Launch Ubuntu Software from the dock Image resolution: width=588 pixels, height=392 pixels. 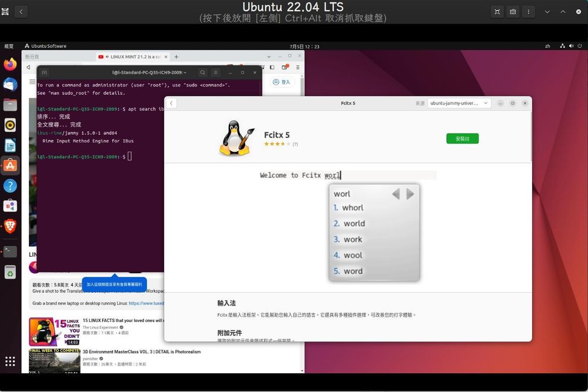coord(9,165)
